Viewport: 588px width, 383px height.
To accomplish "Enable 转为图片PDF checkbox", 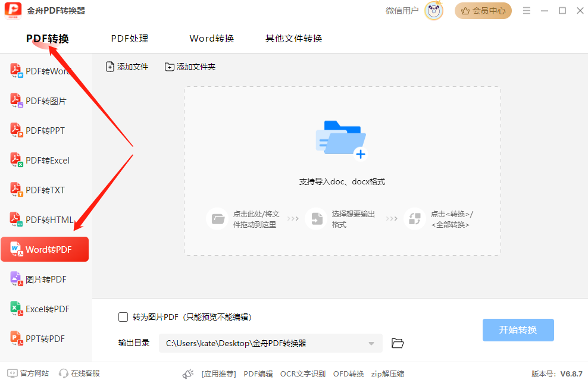I will [x=123, y=317].
